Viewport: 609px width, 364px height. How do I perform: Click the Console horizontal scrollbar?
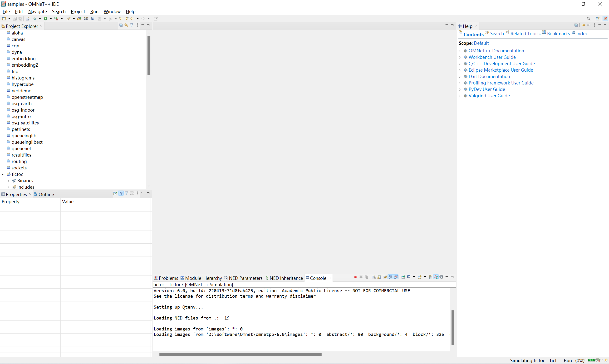pos(240,354)
